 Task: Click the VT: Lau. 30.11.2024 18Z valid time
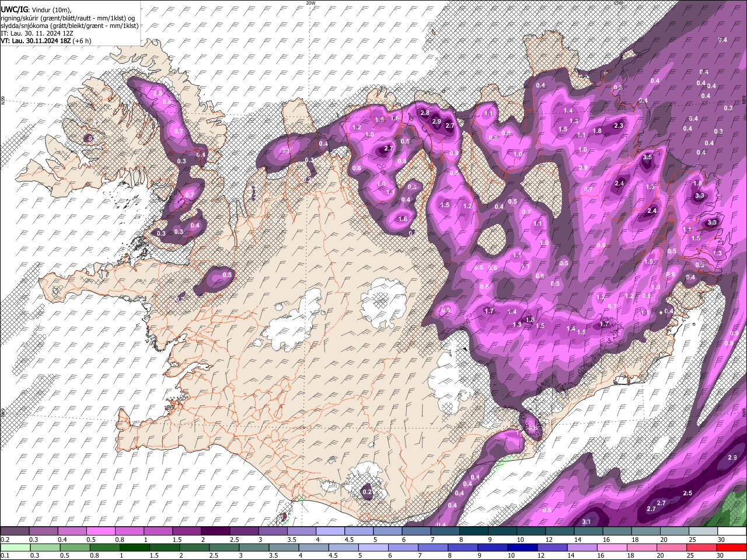pyautogui.click(x=46, y=41)
